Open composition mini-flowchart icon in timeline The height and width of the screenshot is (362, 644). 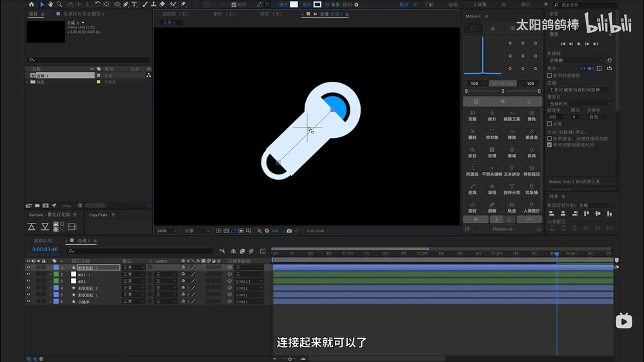[x=222, y=251]
